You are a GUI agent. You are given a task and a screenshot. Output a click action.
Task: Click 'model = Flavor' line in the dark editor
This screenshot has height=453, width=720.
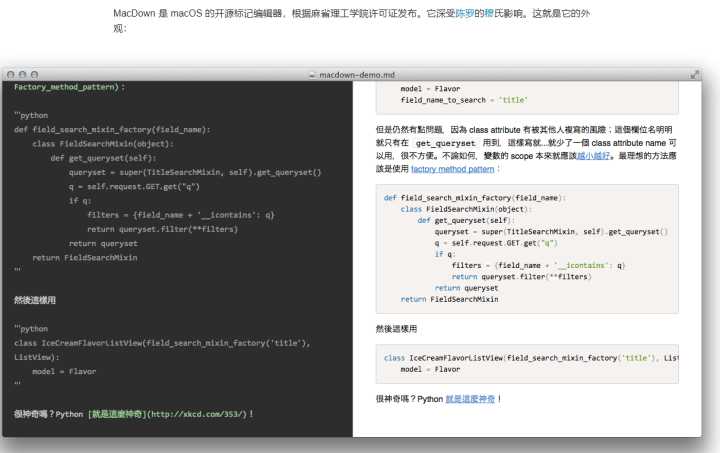point(64,371)
